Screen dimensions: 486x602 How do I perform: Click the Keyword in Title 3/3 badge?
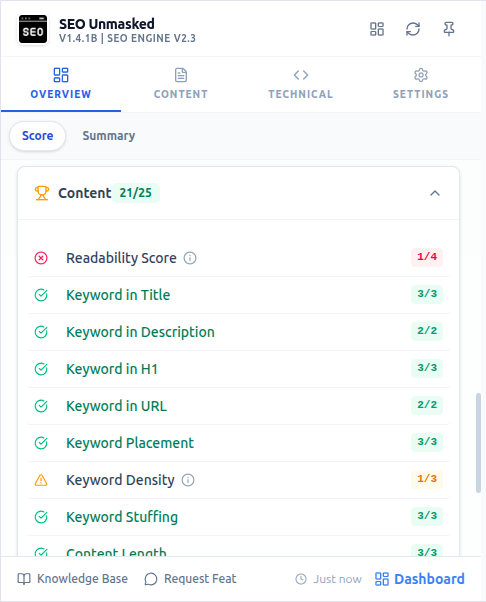427,294
